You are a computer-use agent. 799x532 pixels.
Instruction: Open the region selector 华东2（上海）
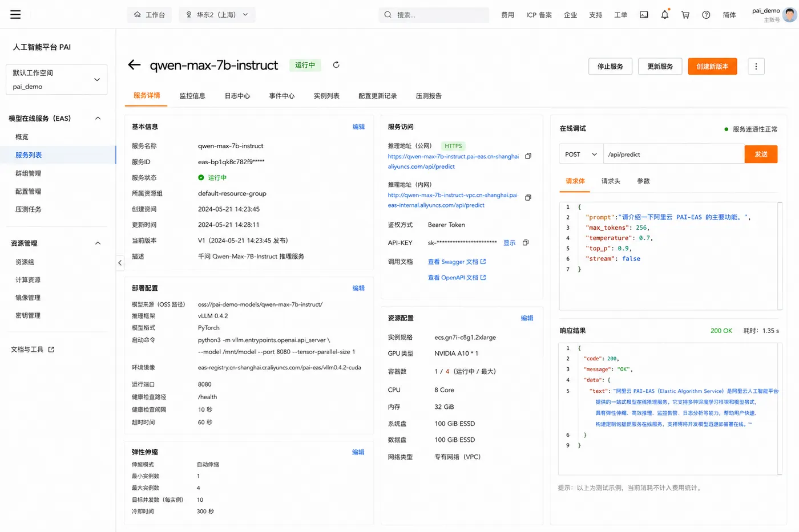[217, 15]
